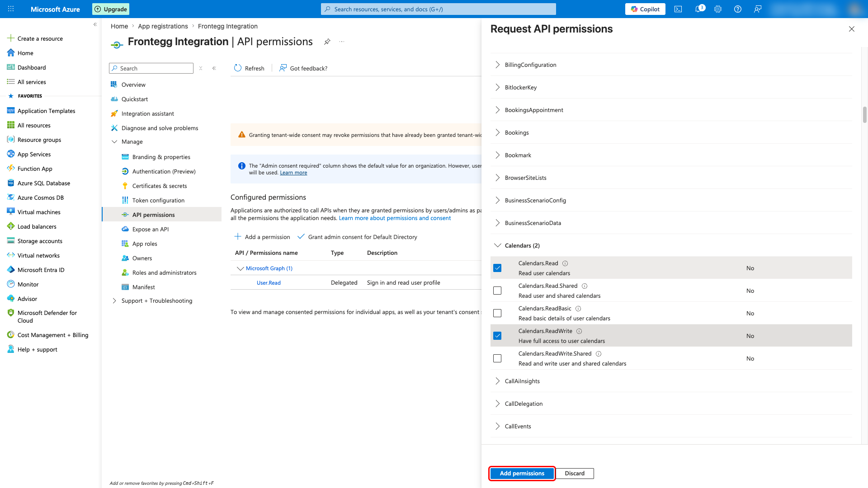
Task: Open Virtual machines favorite
Action: tap(39, 212)
